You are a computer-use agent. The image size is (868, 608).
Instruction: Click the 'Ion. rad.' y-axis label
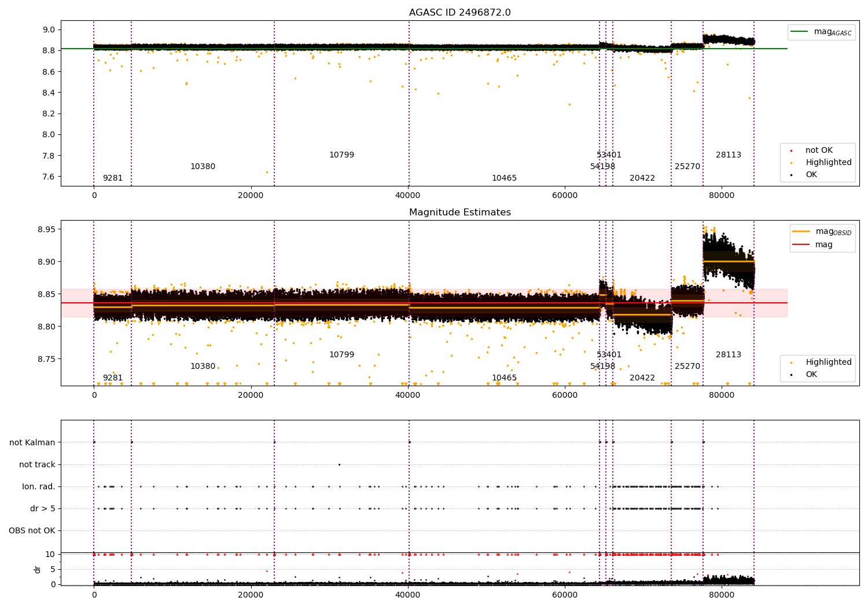point(39,486)
